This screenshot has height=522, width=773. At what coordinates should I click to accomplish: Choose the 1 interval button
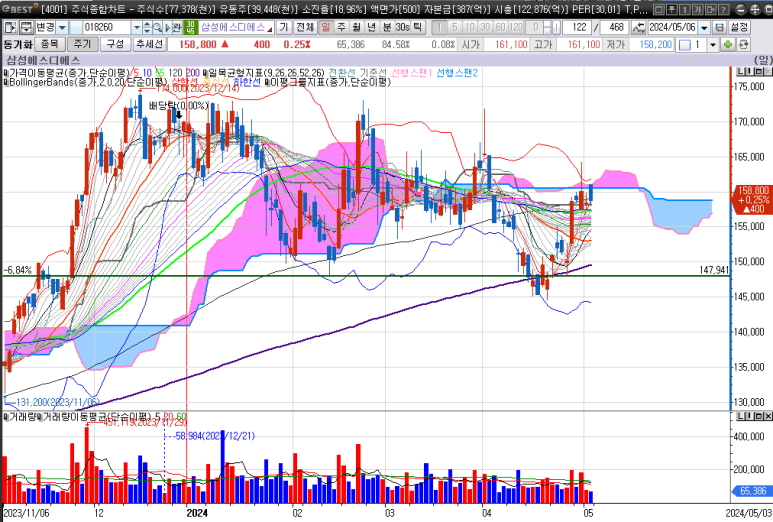tap(440, 27)
